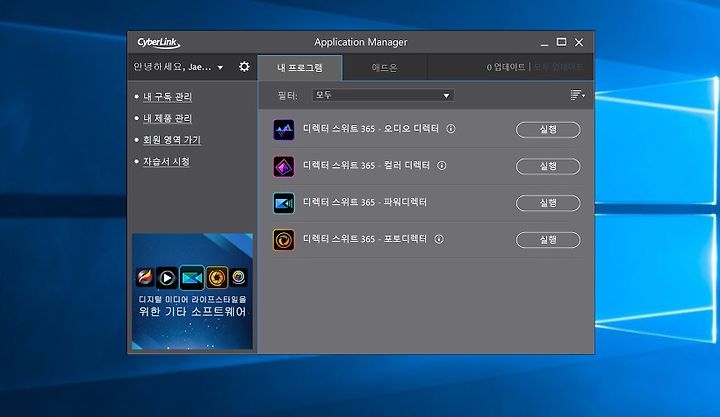This screenshot has height=417, width=720.
Task: Click the play button icon in ad banner
Action: [167, 277]
